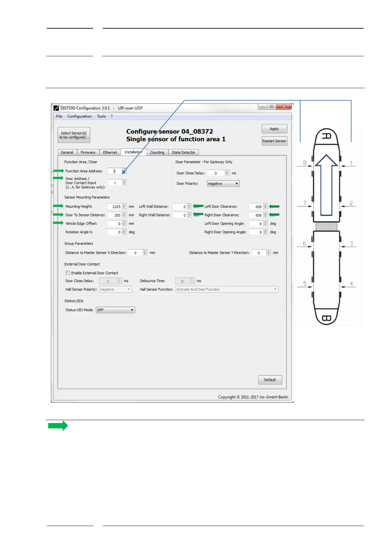
Task: Adjust the Rotation Angle X spinner
Action: 124,232
